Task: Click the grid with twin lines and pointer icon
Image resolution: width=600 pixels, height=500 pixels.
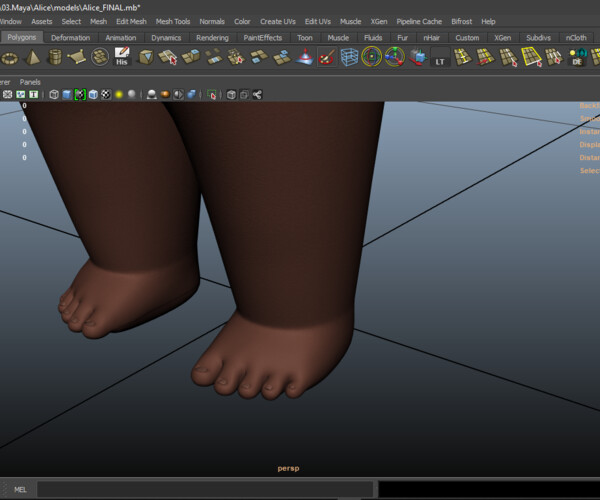Action: point(554,57)
